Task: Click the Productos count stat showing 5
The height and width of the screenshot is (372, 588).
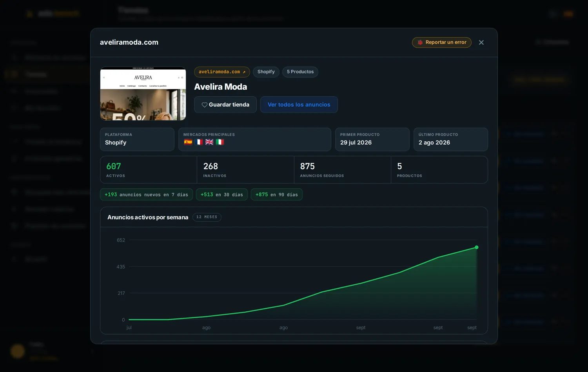Action: (439, 170)
